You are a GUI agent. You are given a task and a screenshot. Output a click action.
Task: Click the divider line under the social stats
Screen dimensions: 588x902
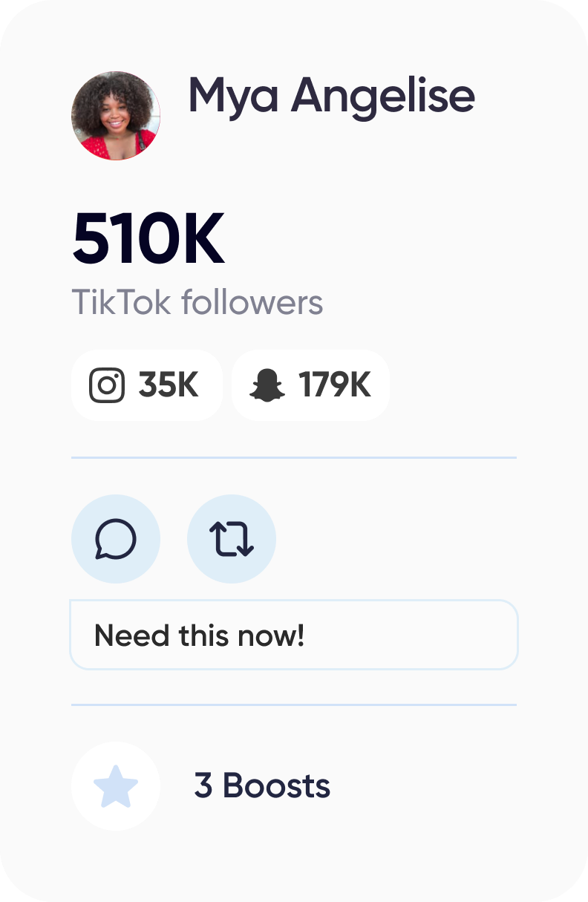(x=294, y=457)
